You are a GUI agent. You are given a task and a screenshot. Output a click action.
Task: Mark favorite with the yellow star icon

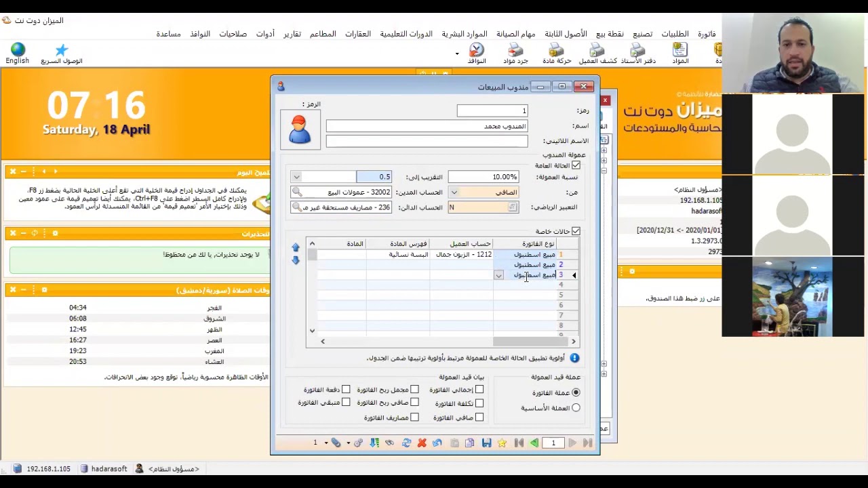point(502,443)
